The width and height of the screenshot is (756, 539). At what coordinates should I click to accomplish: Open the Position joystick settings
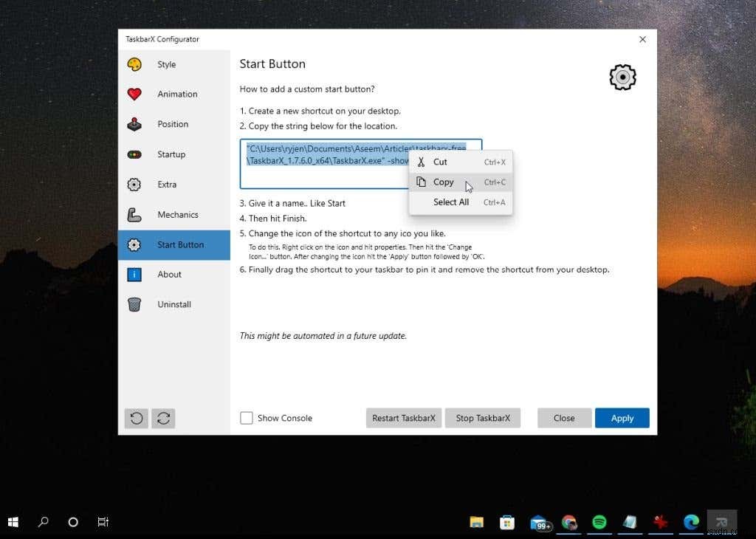pyautogui.click(x=172, y=124)
